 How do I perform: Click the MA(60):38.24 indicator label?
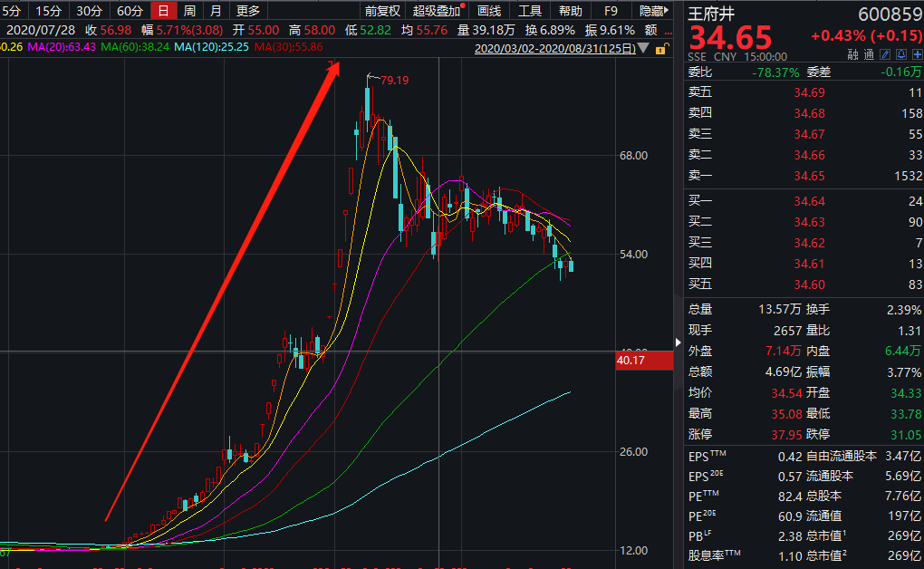coord(135,46)
